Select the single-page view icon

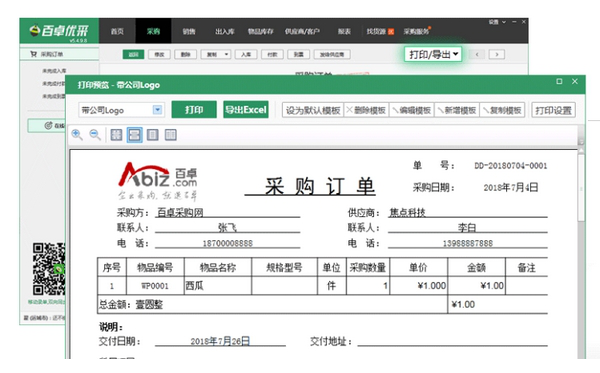tap(152, 135)
